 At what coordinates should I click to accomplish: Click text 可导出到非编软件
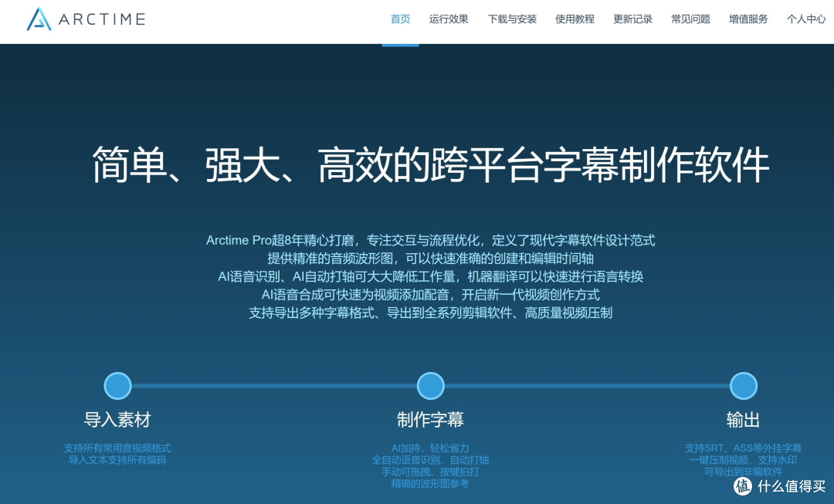click(743, 472)
